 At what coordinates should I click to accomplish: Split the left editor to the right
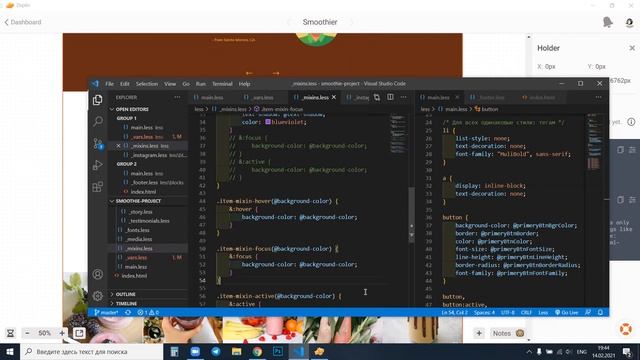pos(390,97)
